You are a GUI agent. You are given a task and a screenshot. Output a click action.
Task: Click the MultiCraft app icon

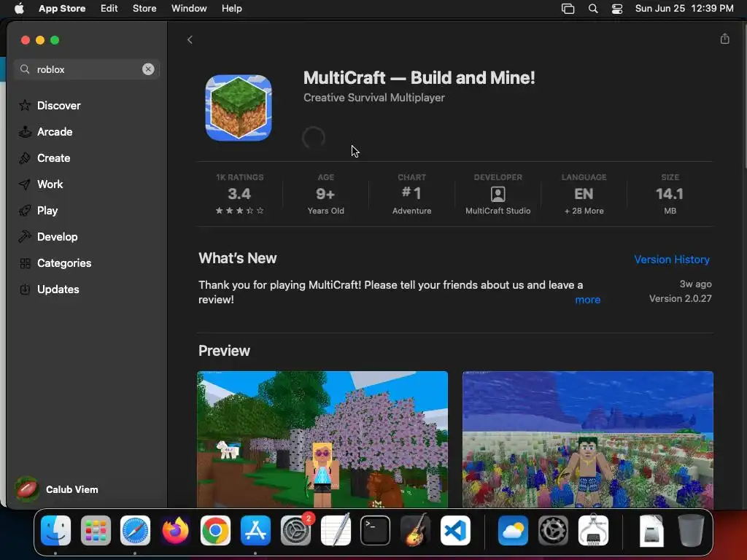pyautogui.click(x=239, y=108)
